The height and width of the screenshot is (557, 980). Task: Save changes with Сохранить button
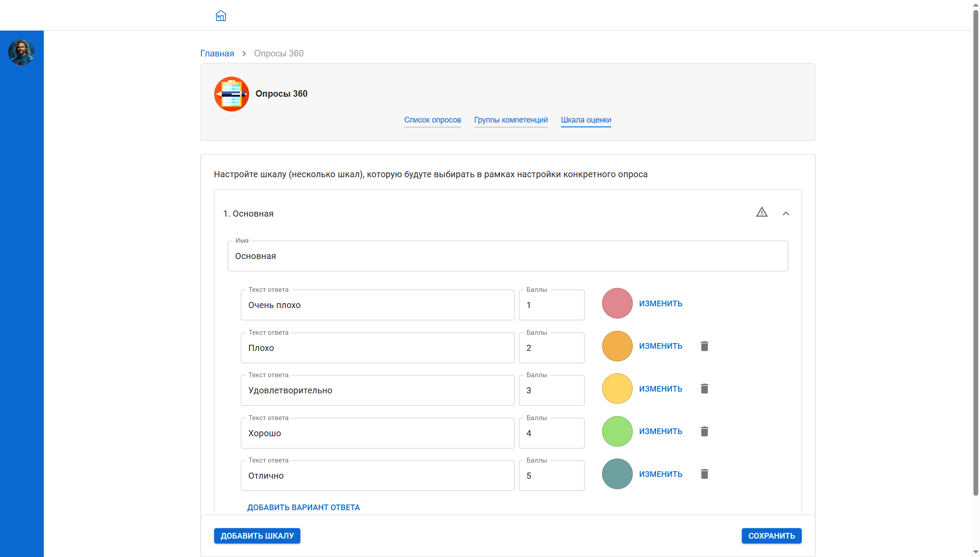pos(771,536)
